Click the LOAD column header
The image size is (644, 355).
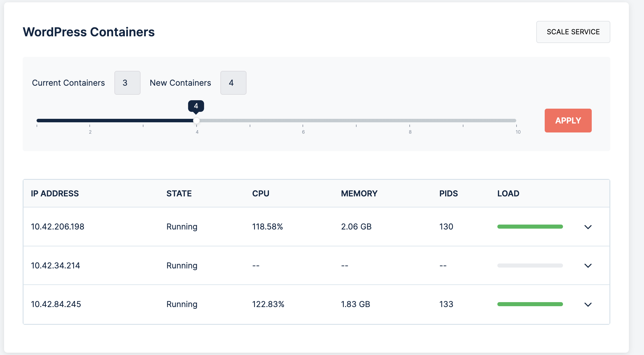click(x=508, y=193)
